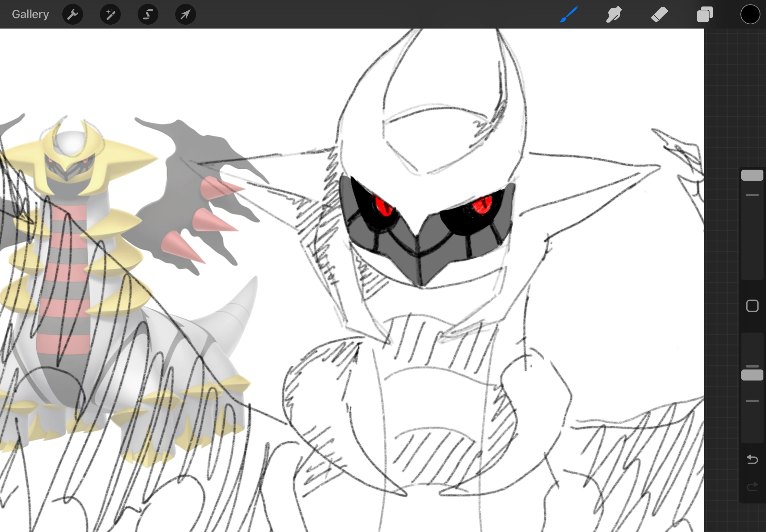Click the notch mark on brush size slider

tap(752, 195)
